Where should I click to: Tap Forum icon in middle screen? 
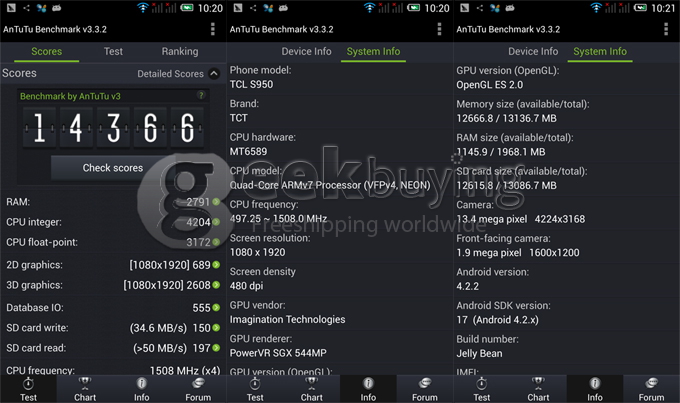point(425,383)
